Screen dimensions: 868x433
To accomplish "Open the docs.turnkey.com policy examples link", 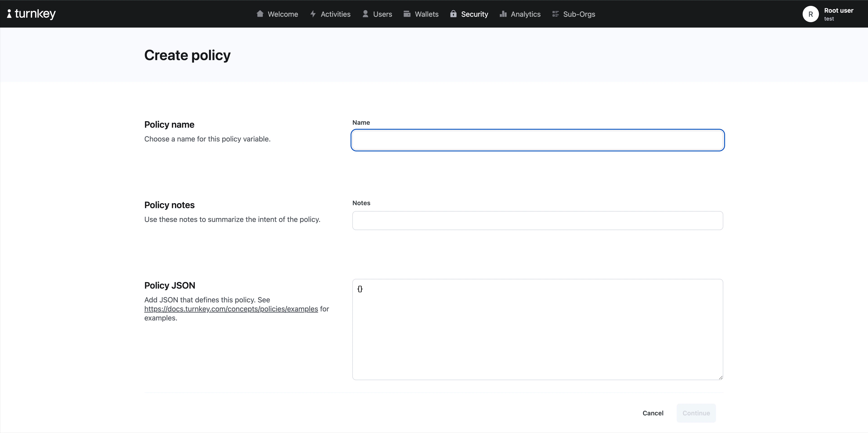I will pyautogui.click(x=231, y=309).
